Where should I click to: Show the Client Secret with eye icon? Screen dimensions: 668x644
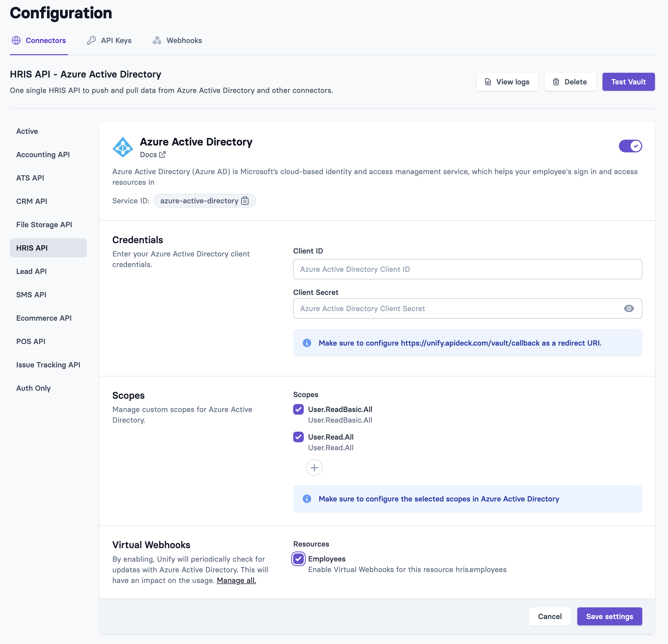point(629,308)
